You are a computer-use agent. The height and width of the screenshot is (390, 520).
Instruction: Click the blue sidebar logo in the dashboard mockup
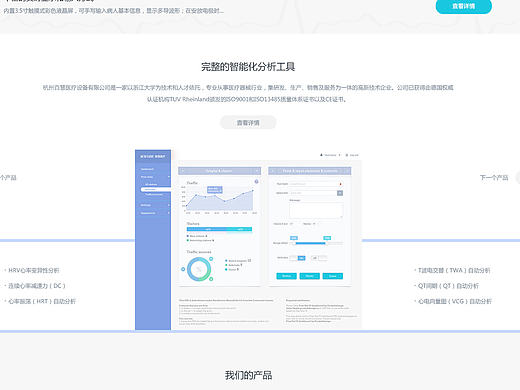click(x=153, y=156)
